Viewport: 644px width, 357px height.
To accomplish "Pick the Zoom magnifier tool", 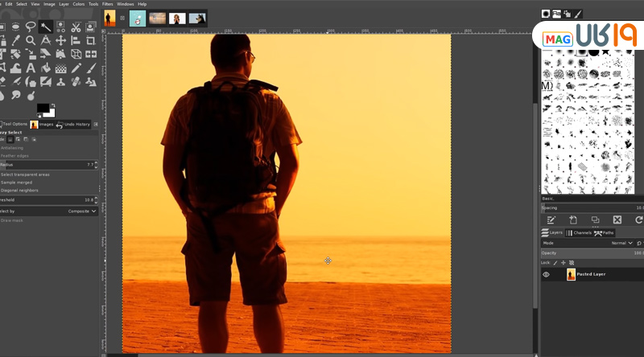I will [31, 40].
